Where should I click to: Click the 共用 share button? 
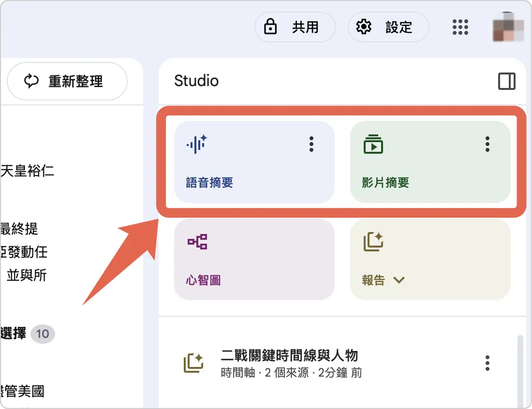coord(295,27)
